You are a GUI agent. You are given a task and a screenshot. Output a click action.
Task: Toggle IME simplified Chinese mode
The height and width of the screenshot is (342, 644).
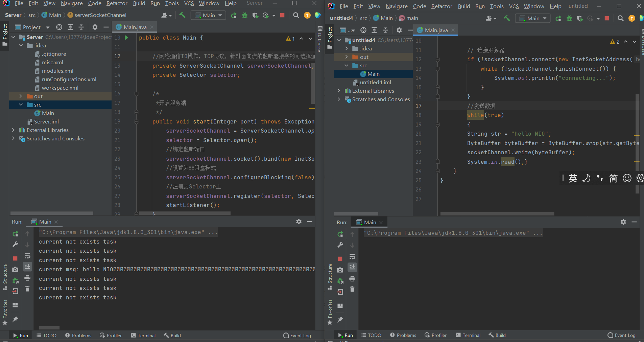(614, 178)
